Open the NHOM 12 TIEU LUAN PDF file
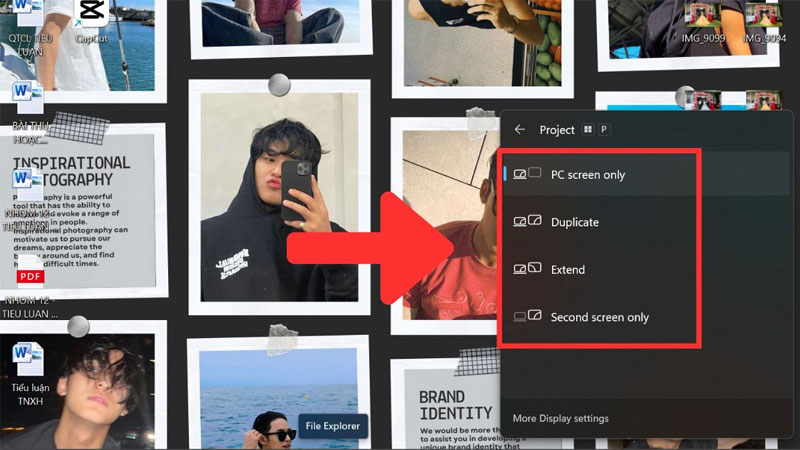800x450 pixels. [x=30, y=286]
